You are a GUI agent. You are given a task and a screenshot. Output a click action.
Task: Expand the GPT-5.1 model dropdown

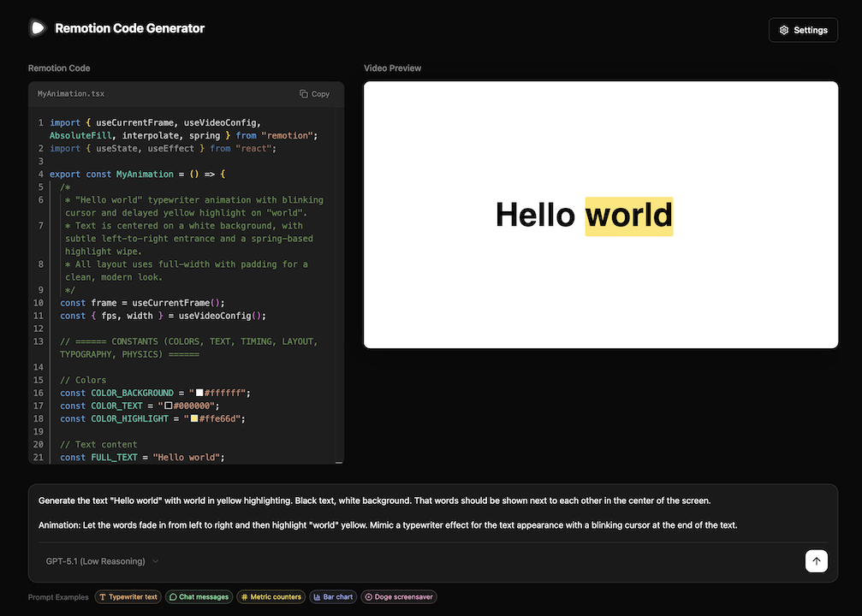[x=103, y=561]
